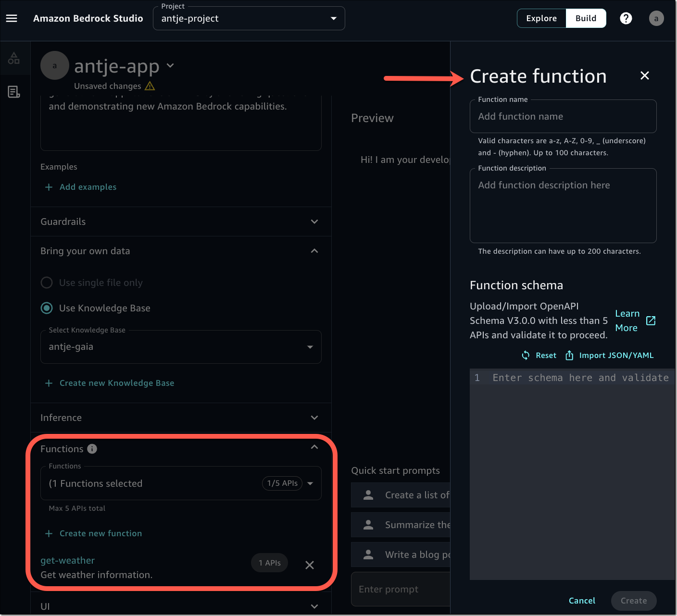Collapse the Functions section
The image size is (677, 616).
tap(314, 447)
